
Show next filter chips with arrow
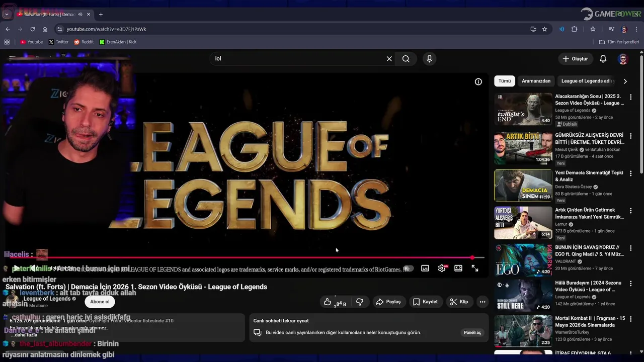(x=625, y=81)
